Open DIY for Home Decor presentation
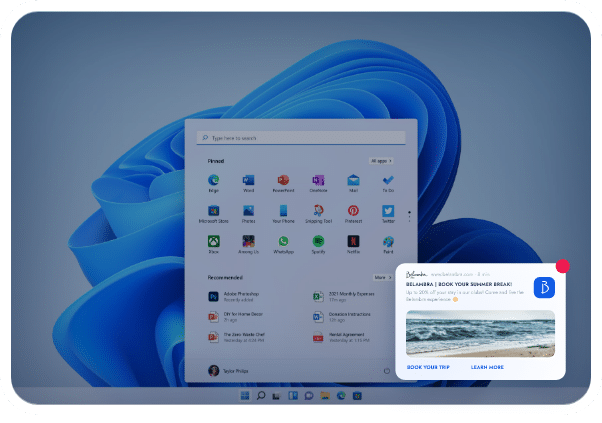 click(236, 317)
